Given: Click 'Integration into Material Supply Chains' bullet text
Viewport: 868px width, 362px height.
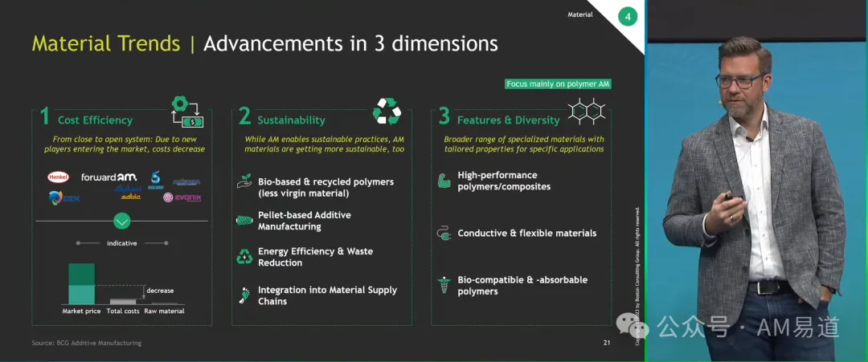Looking at the screenshot, I should click(x=328, y=295).
